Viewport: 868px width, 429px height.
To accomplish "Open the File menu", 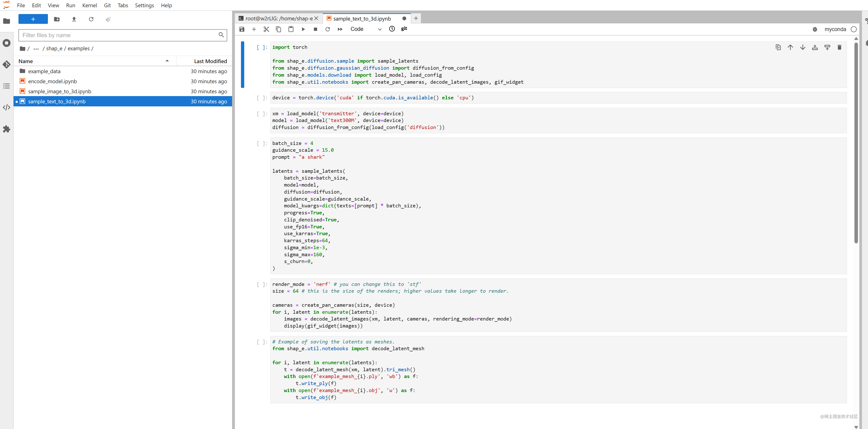I will [x=21, y=5].
